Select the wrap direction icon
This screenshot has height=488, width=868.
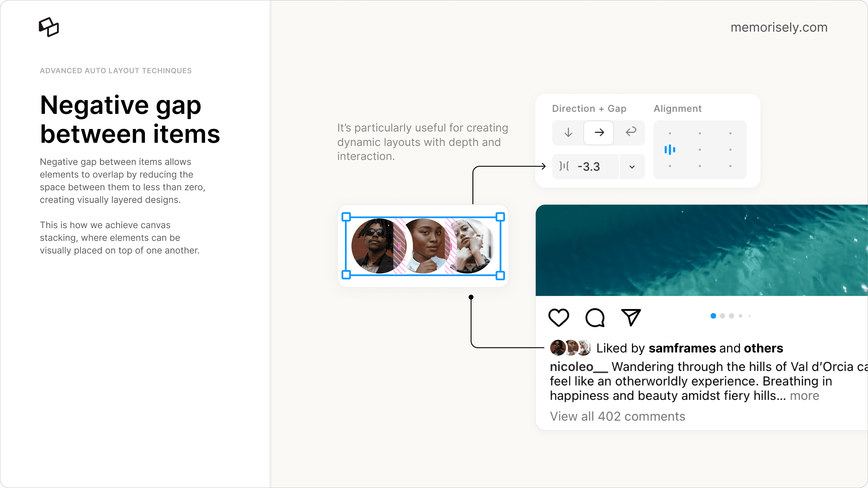pos(630,132)
